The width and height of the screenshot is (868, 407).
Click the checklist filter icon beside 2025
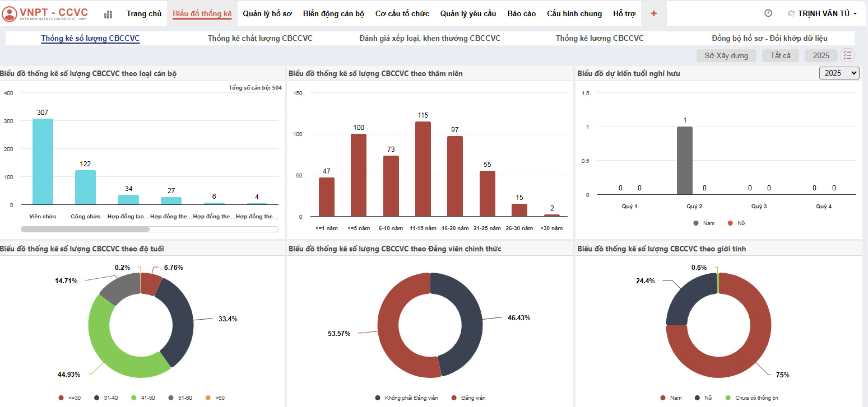(x=847, y=55)
